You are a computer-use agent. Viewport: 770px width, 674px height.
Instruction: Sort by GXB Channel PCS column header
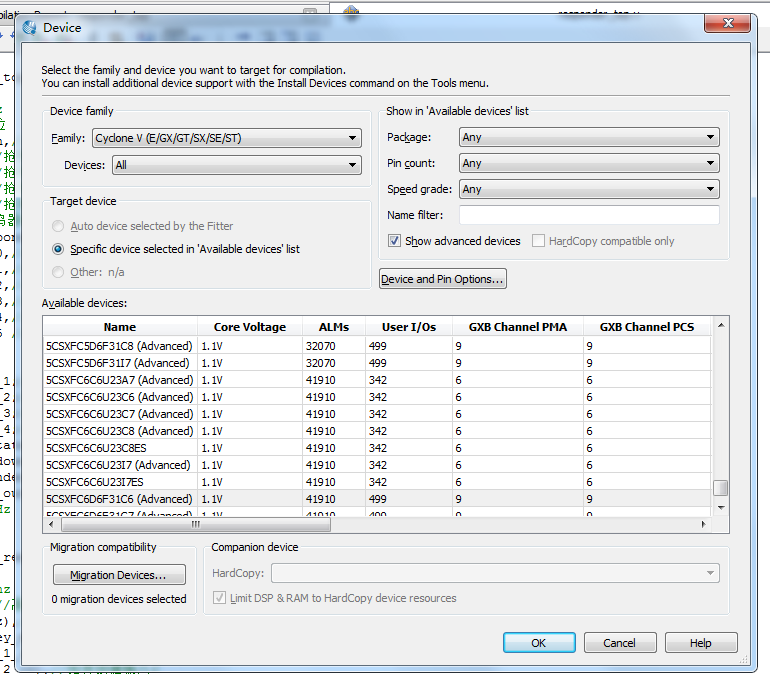[x=647, y=327]
